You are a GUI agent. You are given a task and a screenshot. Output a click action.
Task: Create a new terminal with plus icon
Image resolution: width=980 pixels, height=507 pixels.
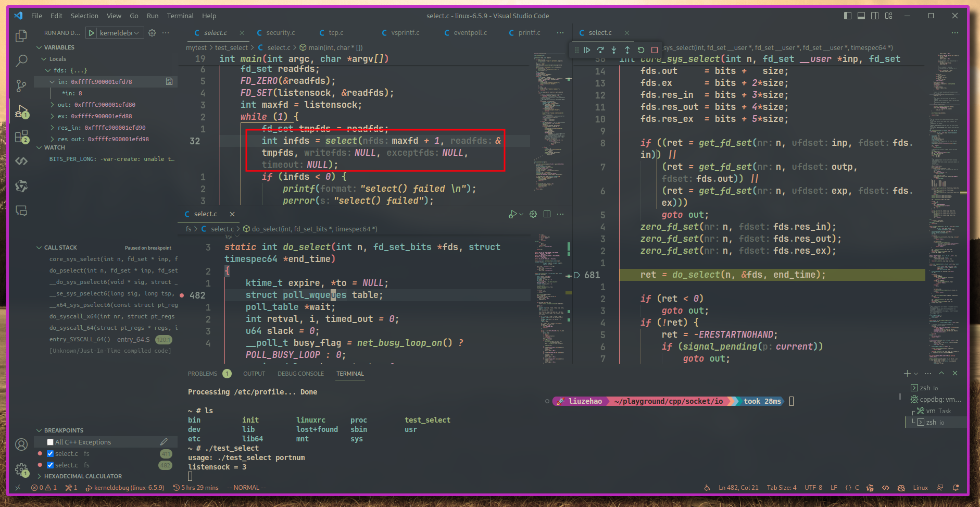(907, 374)
